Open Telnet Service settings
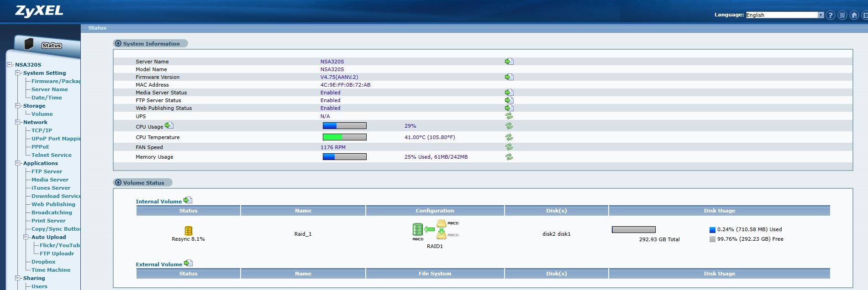Image resolution: width=868 pixels, height=290 pixels. pyautogui.click(x=52, y=155)
